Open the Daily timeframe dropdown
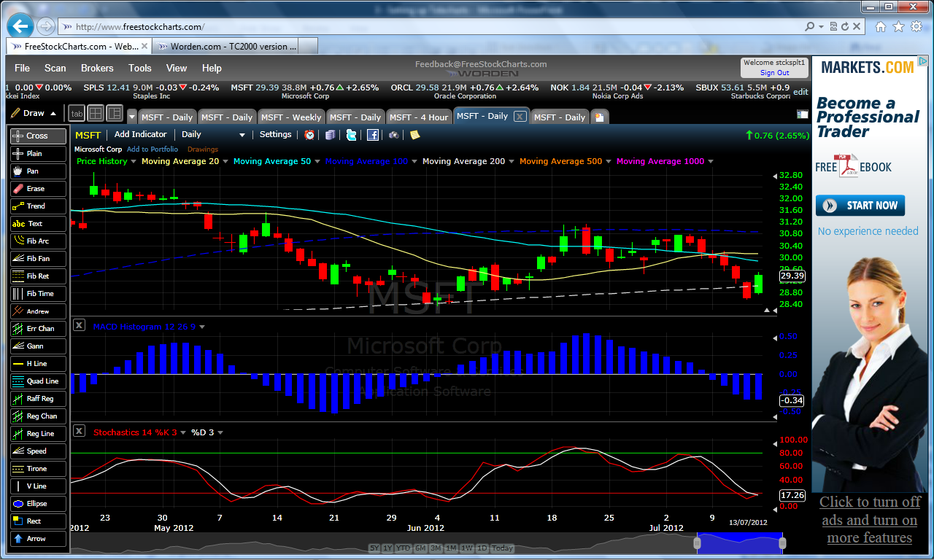The width and height of the screenshot is (934, 560). click(x=214, y=135)
